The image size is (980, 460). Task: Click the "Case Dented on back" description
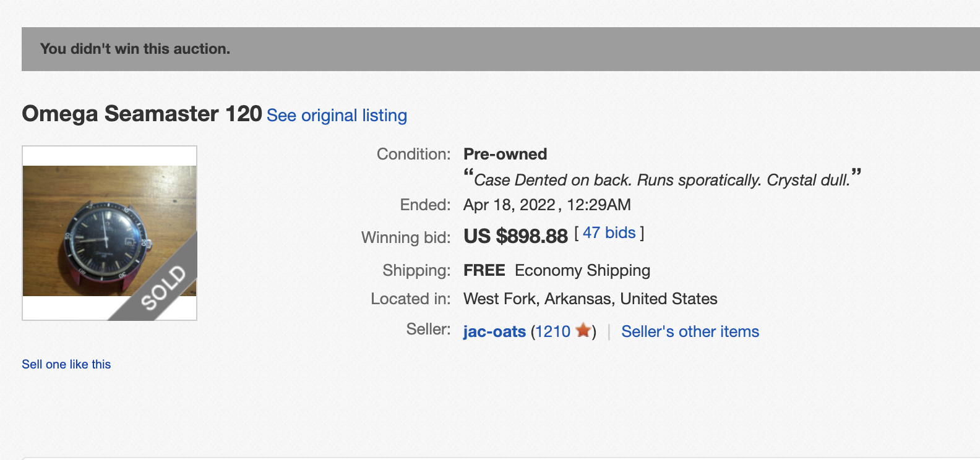click(x=661, y=180)
